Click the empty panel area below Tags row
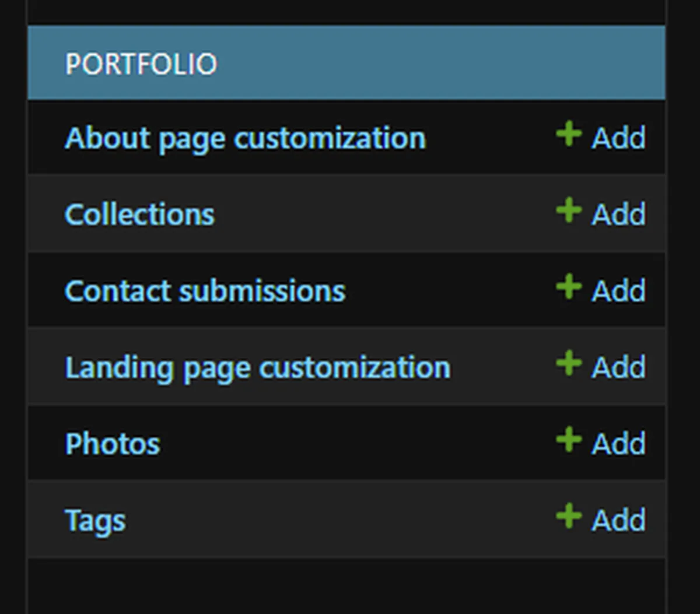Image resolution: width=700 pixels, height=614 pixels. [346, 586]
